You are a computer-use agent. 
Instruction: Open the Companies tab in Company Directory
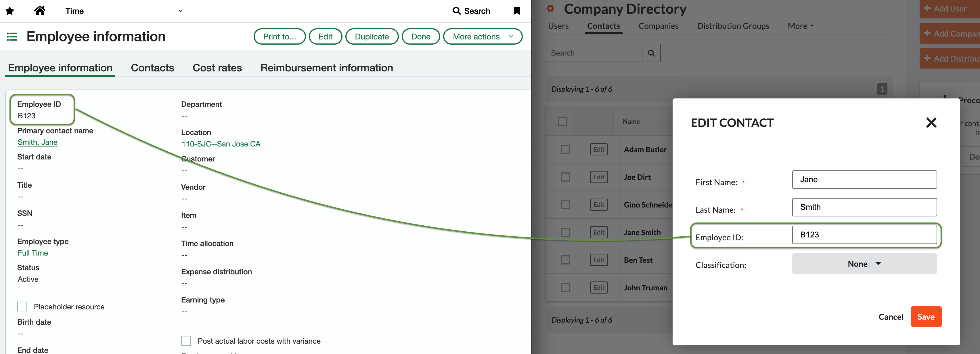click(x=658, y=26)
